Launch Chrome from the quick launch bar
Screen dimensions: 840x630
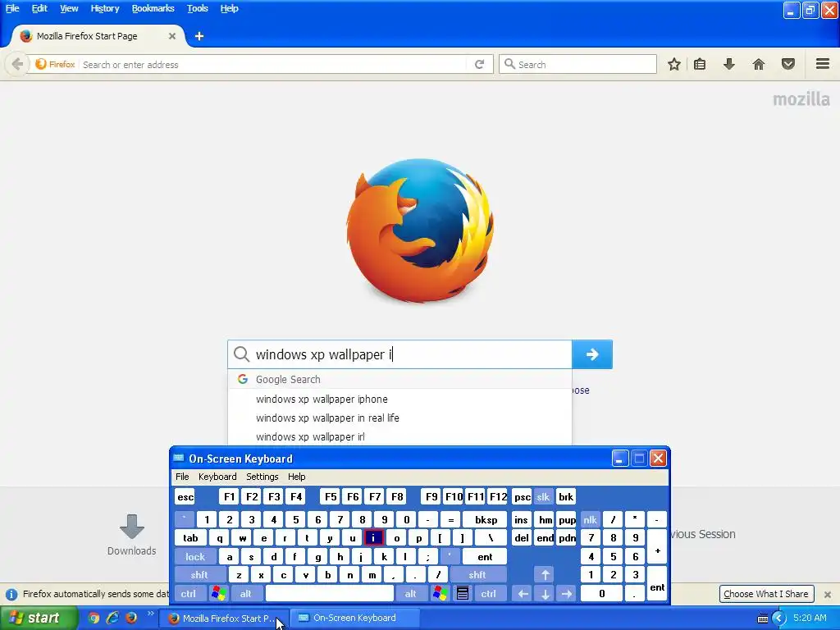tap(94, 618)
